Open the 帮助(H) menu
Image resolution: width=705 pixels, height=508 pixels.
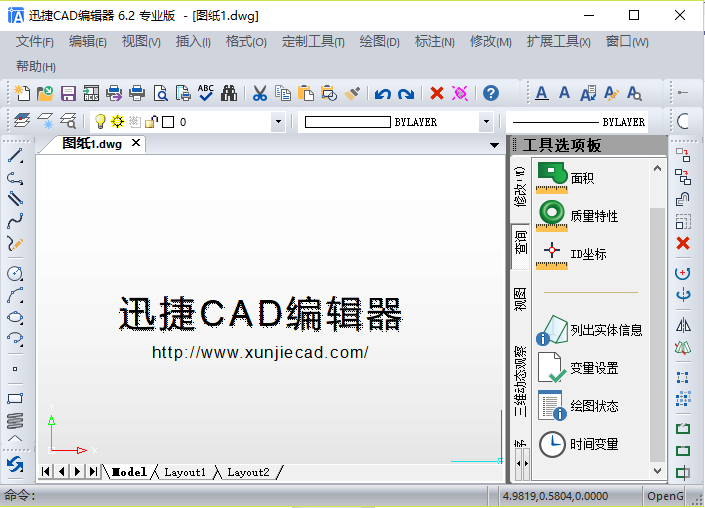point(36,67)
